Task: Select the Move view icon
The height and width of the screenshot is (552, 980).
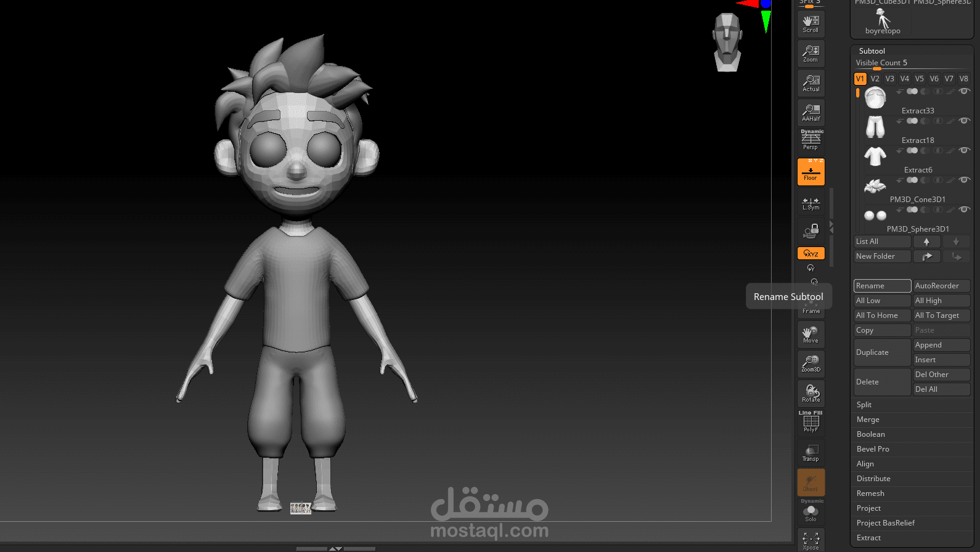Action: [811, 335]
